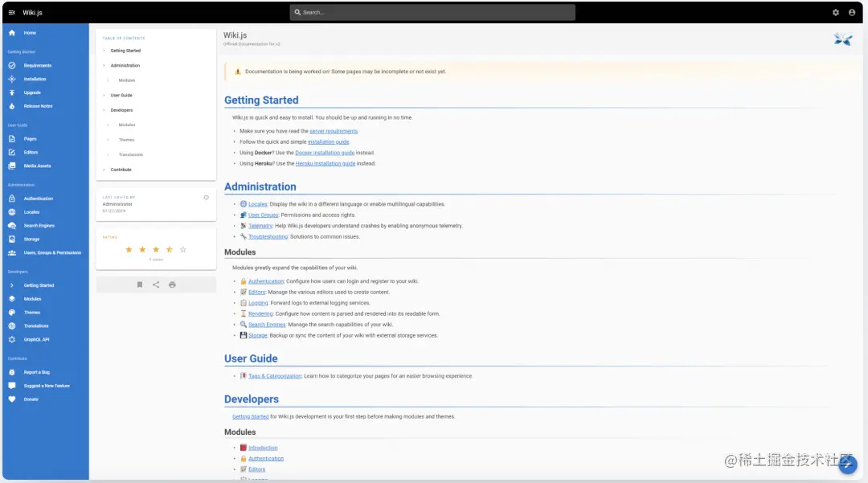Click the Themes palette icon in the sidebar
Viewport: 868px width, 483px height.
coord(11,313)
